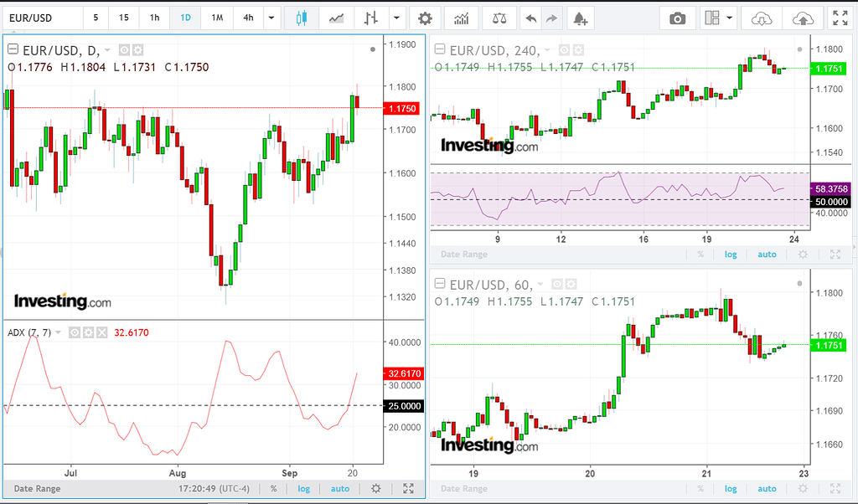Load a layout via the cloud download icon
This screenshot has width=858, height=504.
(761, 18)
